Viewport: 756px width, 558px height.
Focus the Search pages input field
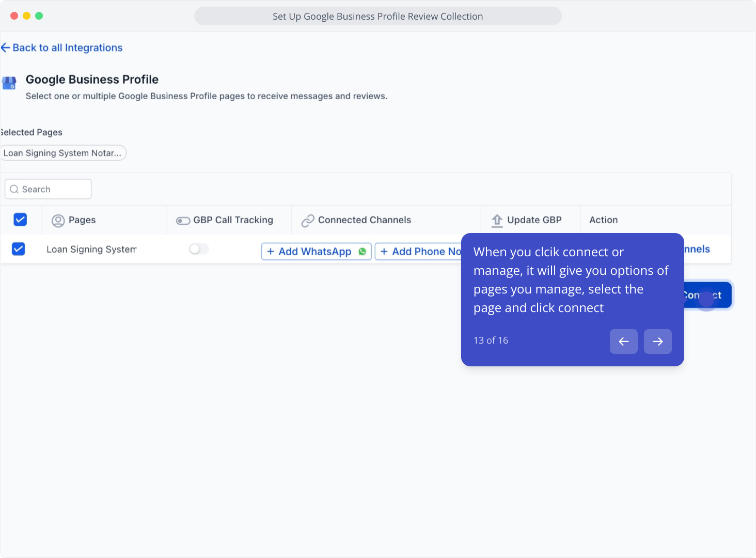(48, 189)
